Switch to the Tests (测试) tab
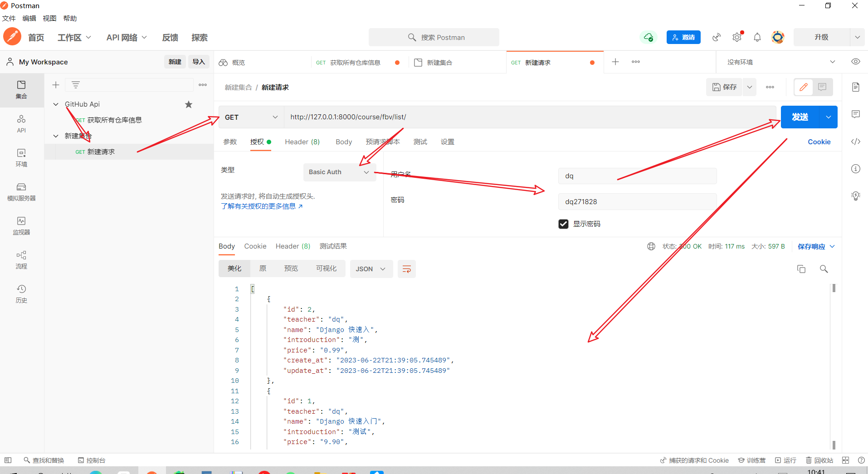 [x=420, y=142]
